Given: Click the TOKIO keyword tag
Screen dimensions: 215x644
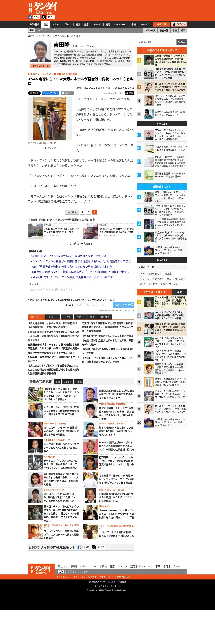Looking at the screenshot, I should click(141, 274).
